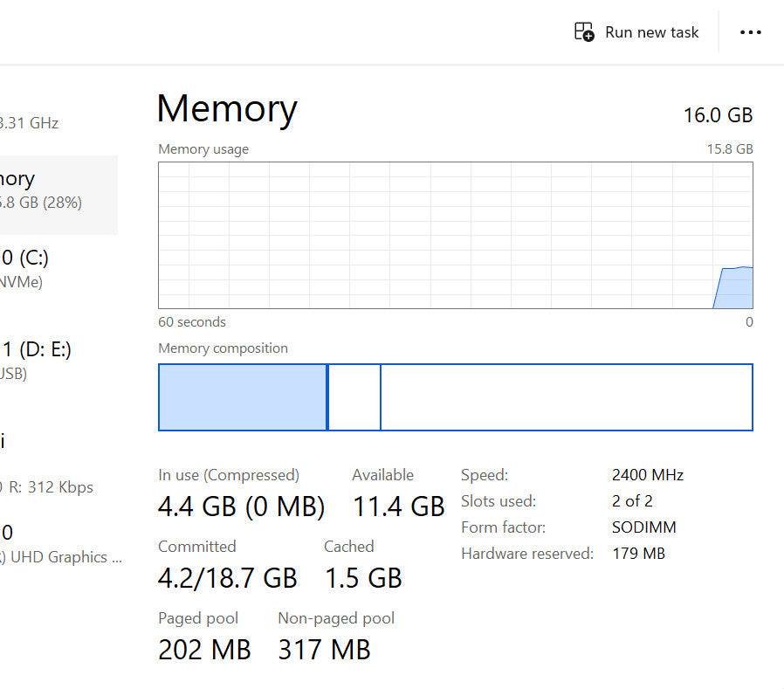Open the Disk 0 (C:) performance view
The height and width of the screenshot is (689, 784).
(35, 268)
